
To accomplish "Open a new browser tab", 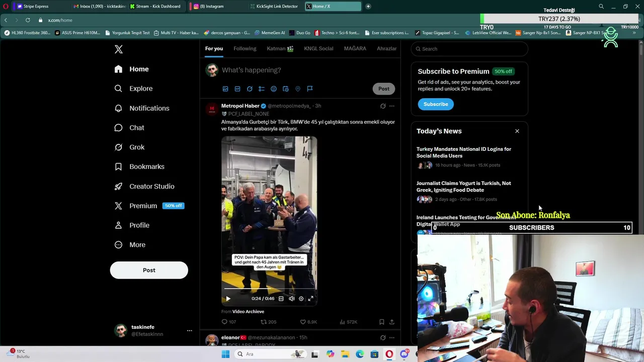I will click(x=368, y=6).
